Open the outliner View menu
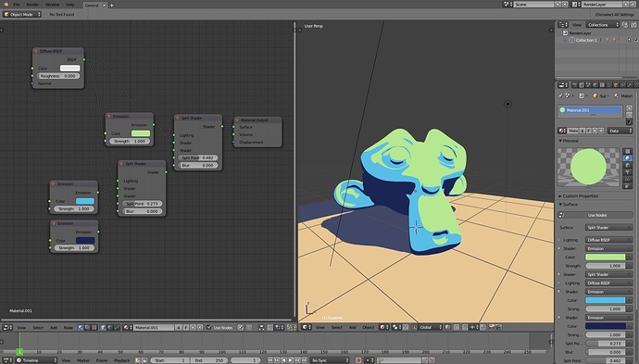The width and height of the screenshot is (639, 364). [x=577, y=25]
